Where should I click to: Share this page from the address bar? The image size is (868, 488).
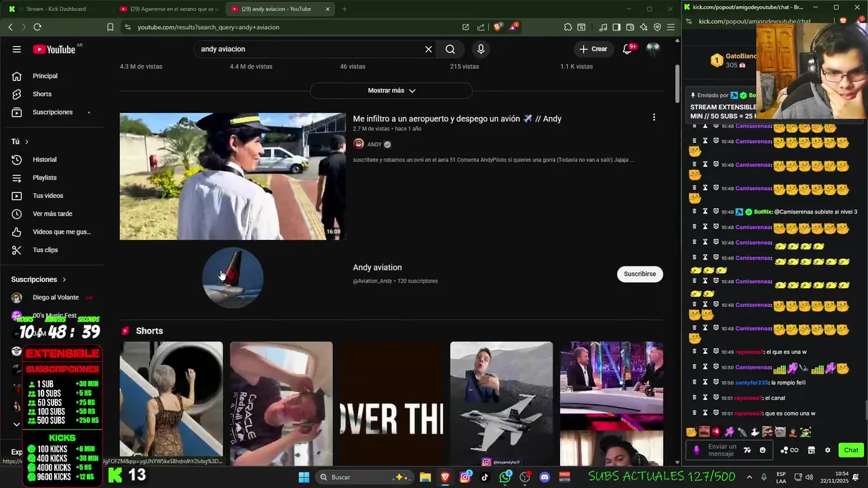[481, 27]
